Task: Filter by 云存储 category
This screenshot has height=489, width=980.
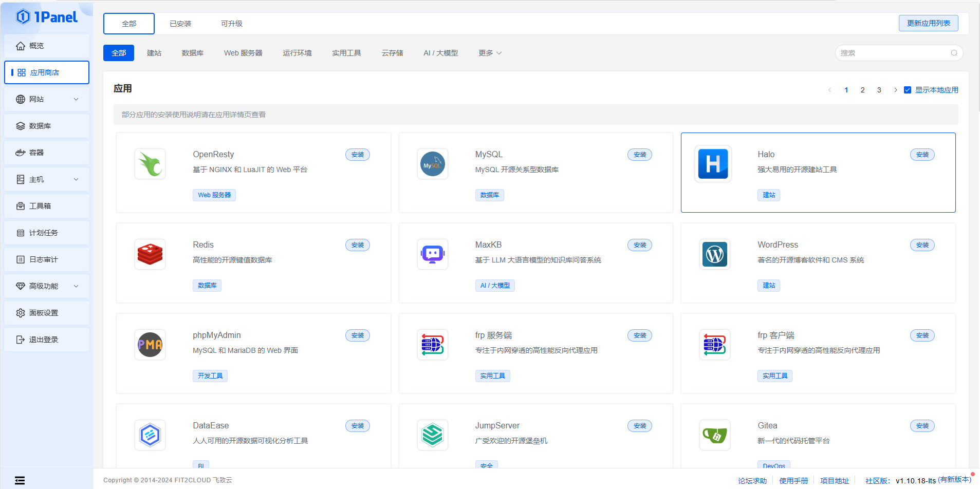Action: click(x=393, y=53)
